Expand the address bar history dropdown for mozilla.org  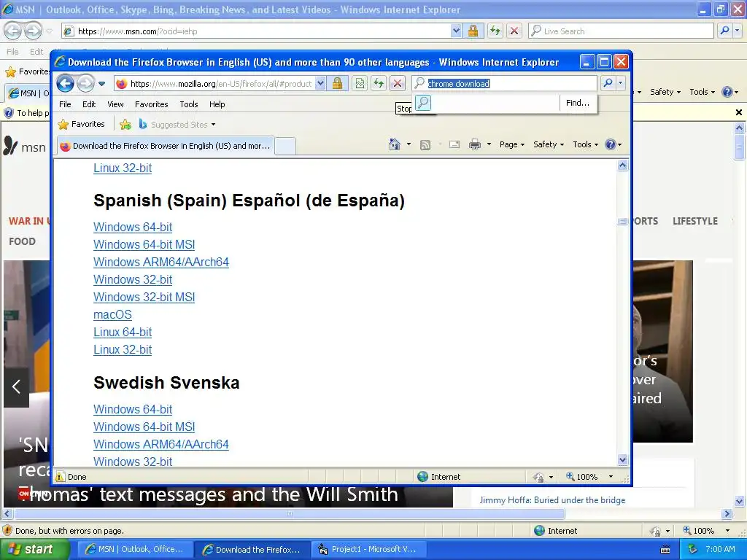pos(321,84)
